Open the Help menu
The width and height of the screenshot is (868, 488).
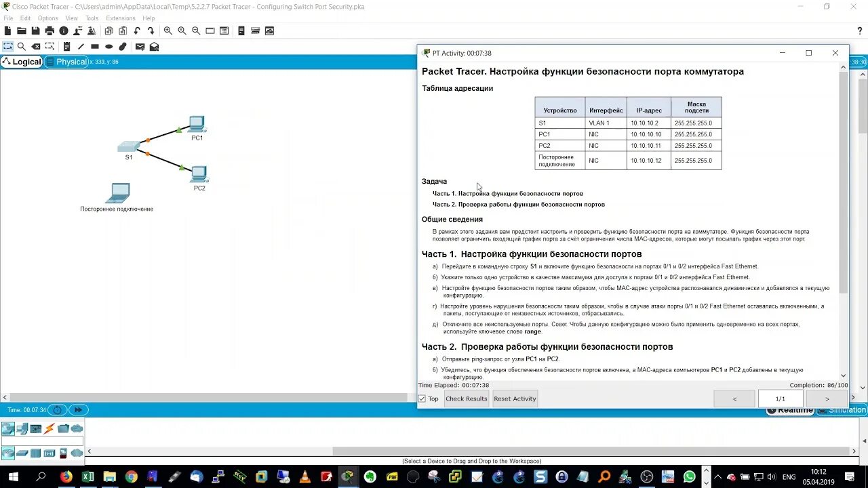(149, 18)
